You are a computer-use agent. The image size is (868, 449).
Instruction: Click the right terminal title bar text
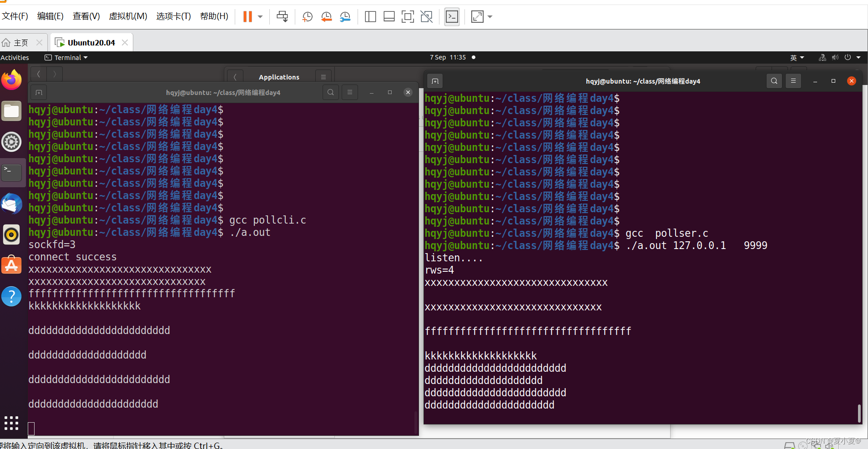tap(643, 81)
